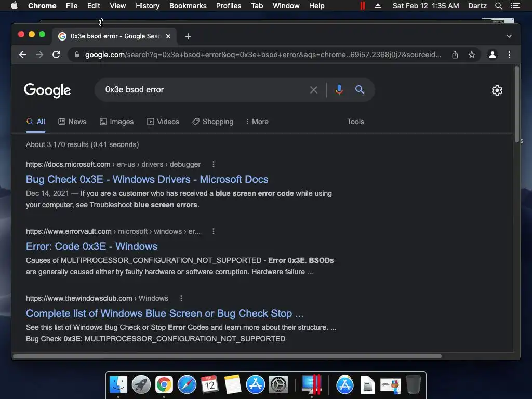The height and width of the screenshot is (399, 532).
Task: Open Chrome three-dot menu
Action: pyautogui.click(x=509, y=55)
